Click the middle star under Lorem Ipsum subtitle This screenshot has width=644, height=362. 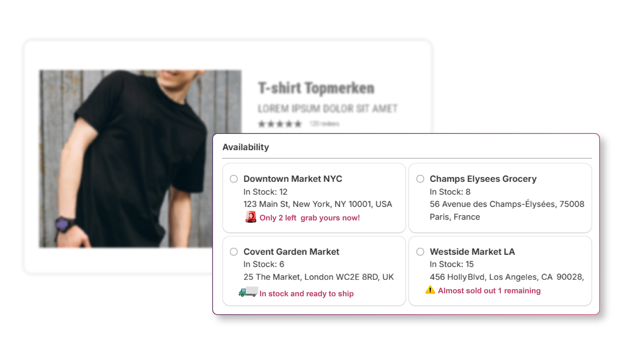click(280, 124)
